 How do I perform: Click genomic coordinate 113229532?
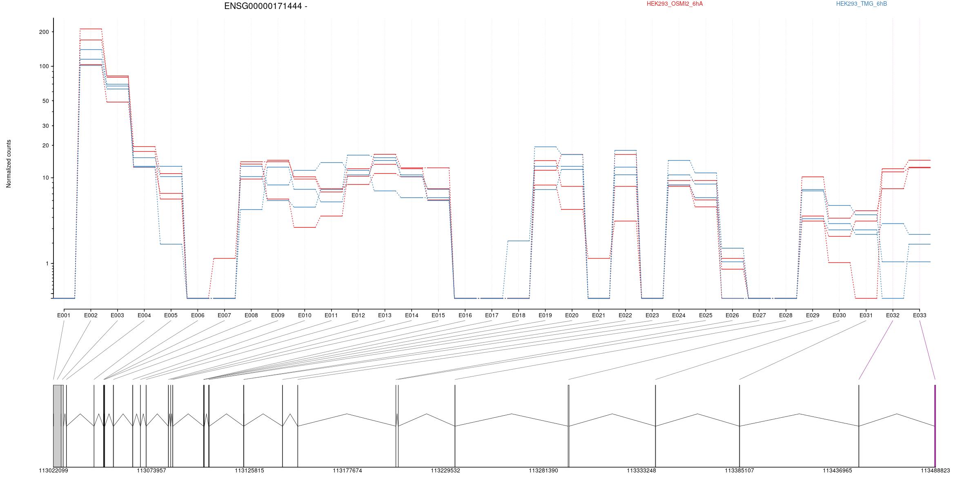[x=445, y=470]
